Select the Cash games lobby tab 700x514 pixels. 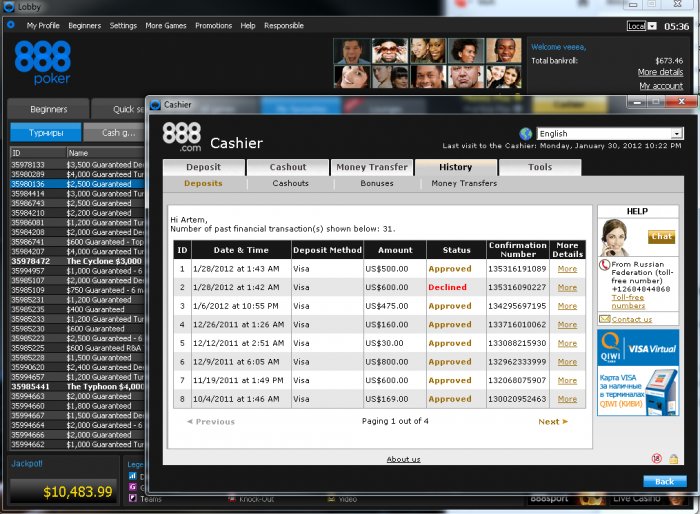pyautogui.click(x=115, y=133)
